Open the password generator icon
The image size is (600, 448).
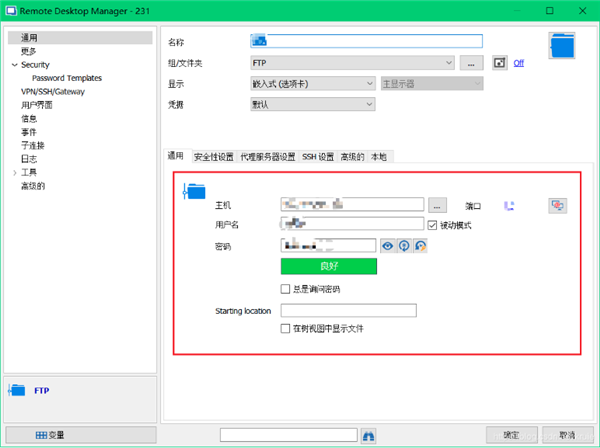pos(404,246)
